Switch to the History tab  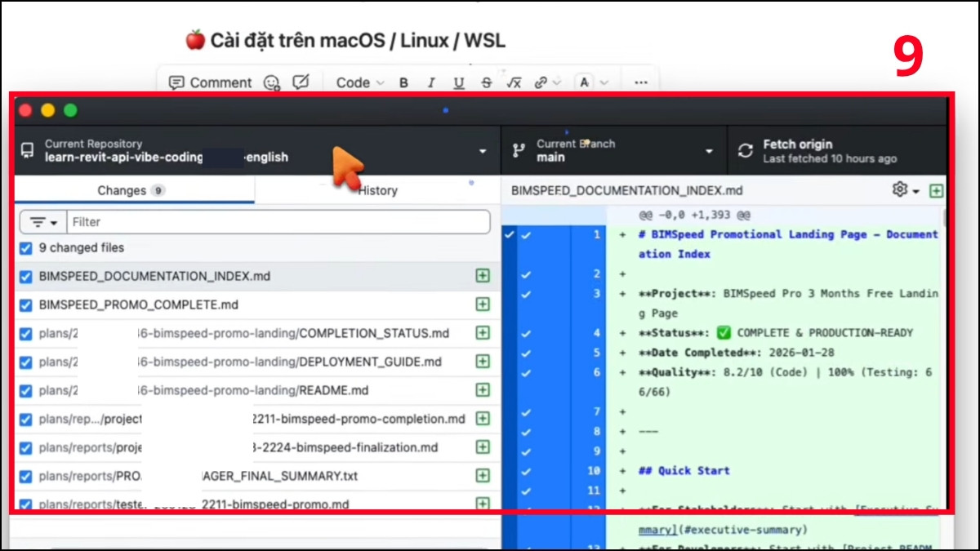[x=377, y=190]
